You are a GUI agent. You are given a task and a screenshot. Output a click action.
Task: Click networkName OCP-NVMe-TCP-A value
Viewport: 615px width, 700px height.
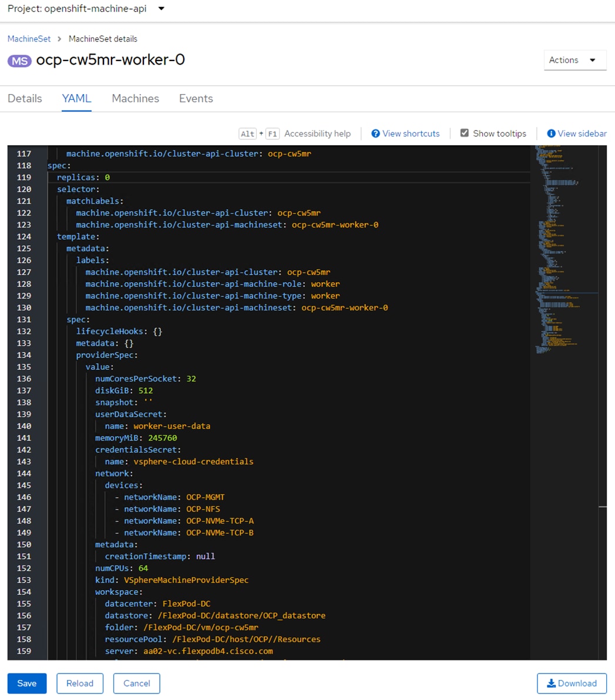click(x=220, y=521)
